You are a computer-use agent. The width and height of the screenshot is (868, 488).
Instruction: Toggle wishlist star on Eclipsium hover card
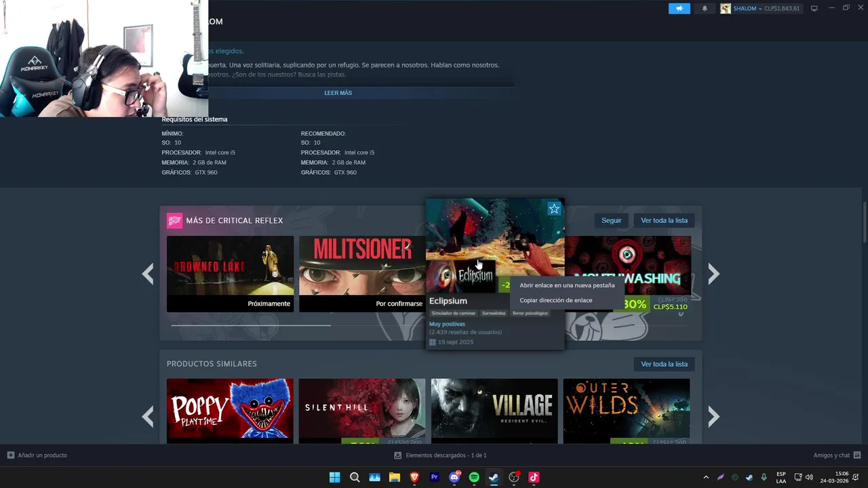point(554,209)
